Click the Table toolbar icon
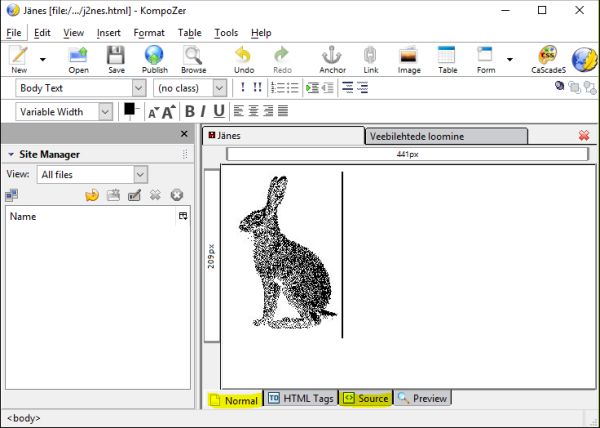The width and height of the screenshot is (600, 428). click(x=447, y=59)
